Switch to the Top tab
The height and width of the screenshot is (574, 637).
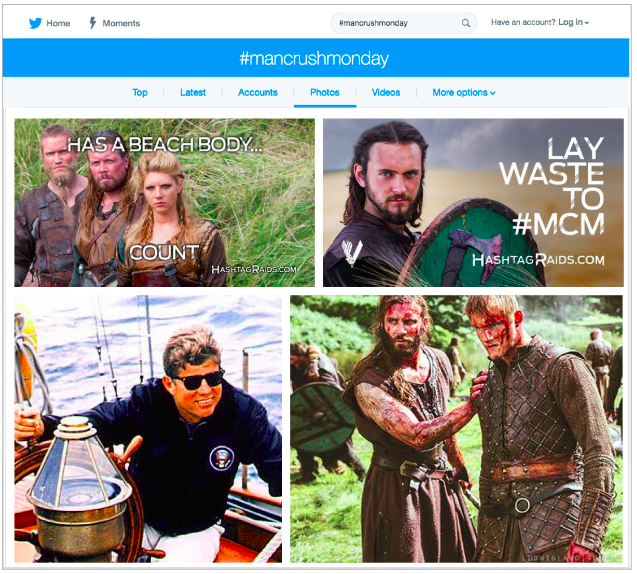point(140,93)
